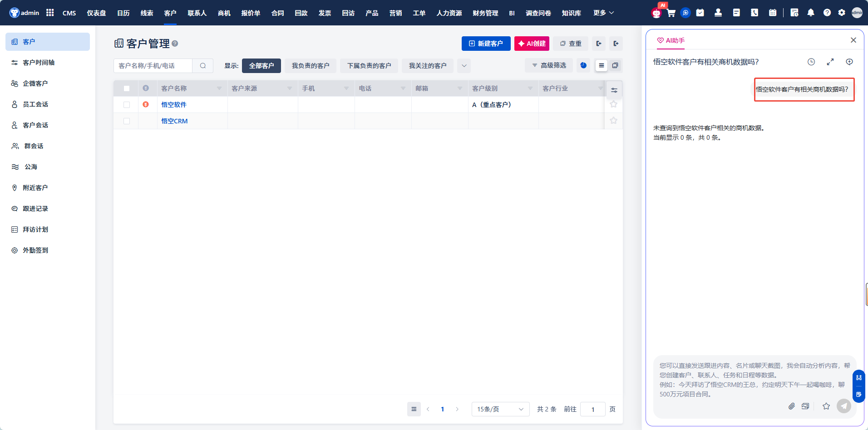Image resolution: width=868 pixels, height=430 pixels.
Task: Tick the checkbox for 悟空软件 row
Action: point(127,105)
